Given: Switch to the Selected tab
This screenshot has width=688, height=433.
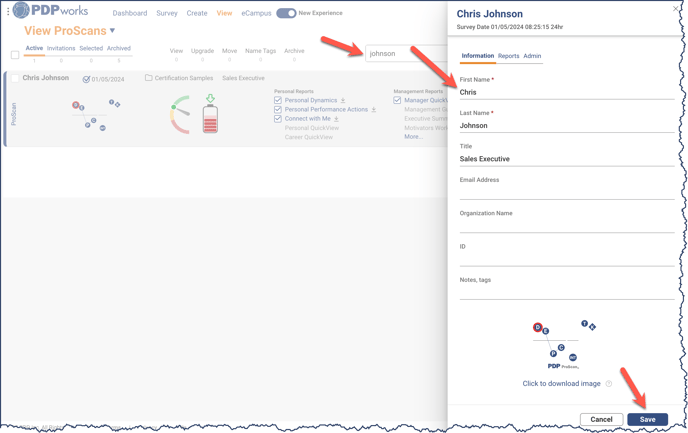Looking at the screenshot, I should coord(91,48).
